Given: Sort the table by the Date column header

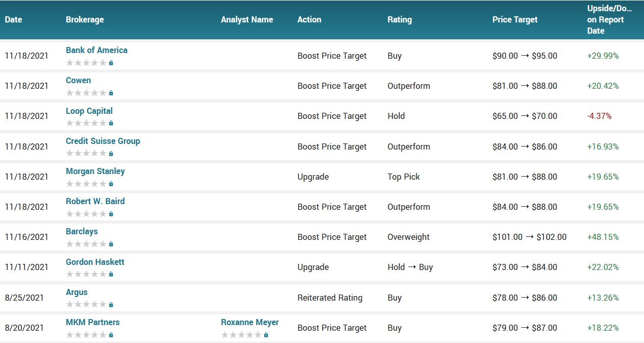Looking at the screenshot, I should click(x=14, y=19).
